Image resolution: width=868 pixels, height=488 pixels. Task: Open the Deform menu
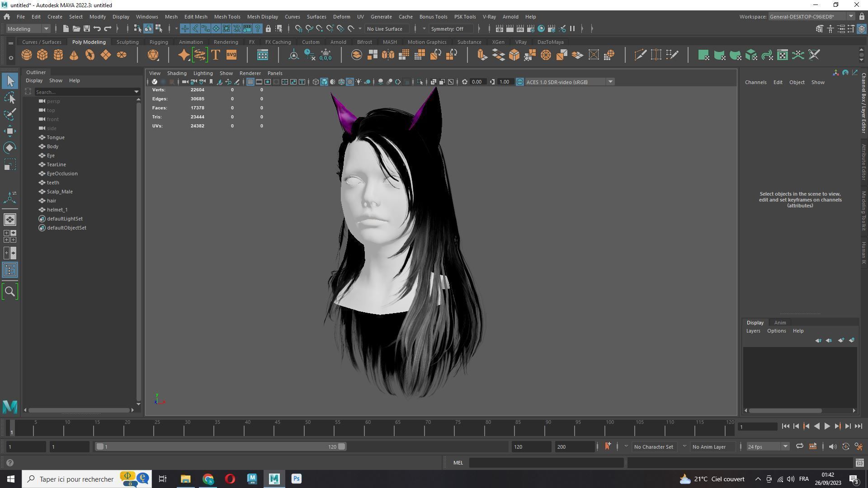pyautogui.click(x=341, y=17)
